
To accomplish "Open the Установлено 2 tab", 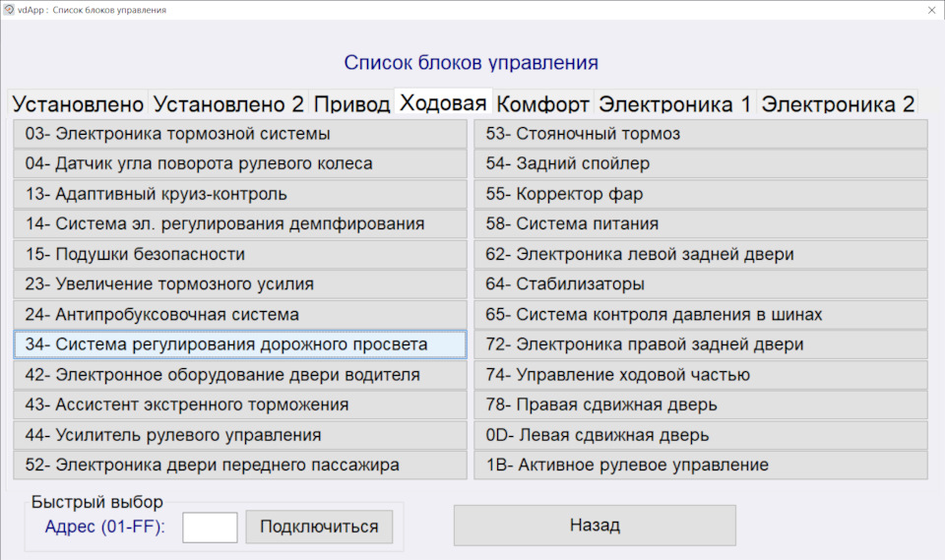I will click(x=228, y=104).
